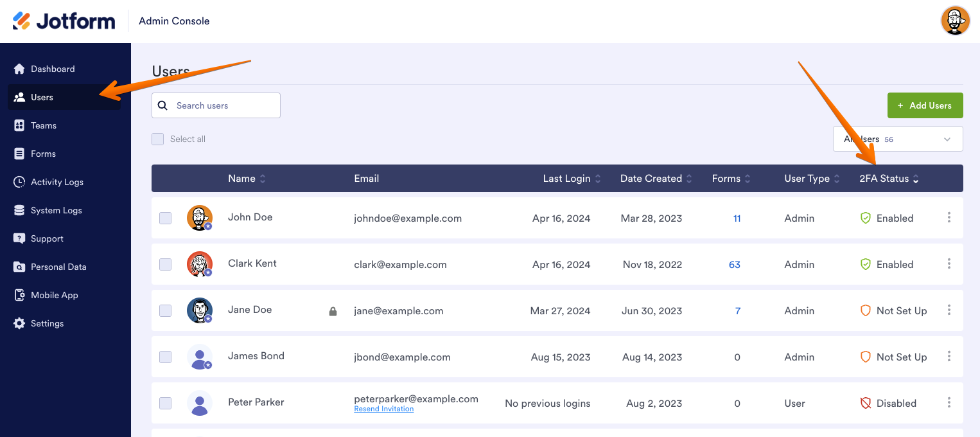The width and height of the screenshot is (980, 437).
Task: Click the Resend Invitation link
Action: (383, 409)
